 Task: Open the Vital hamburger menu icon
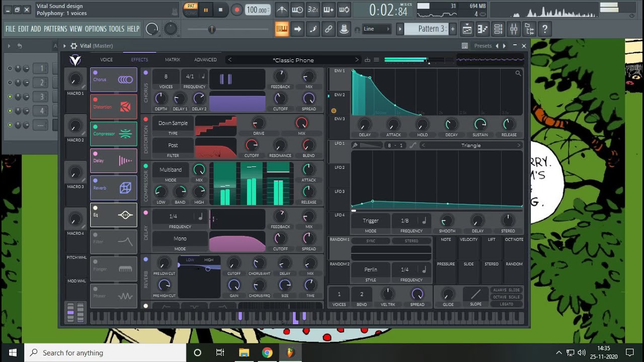376,60
